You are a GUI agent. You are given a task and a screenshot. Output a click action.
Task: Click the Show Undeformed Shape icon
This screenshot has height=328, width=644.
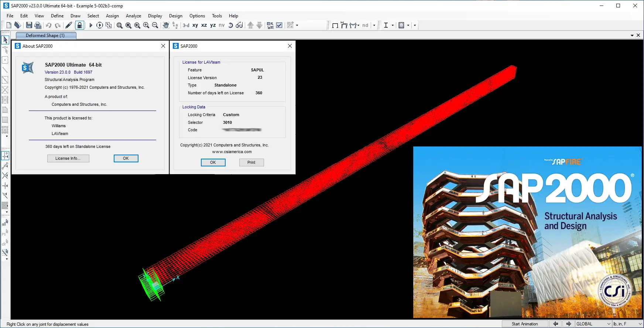point(335,25)
